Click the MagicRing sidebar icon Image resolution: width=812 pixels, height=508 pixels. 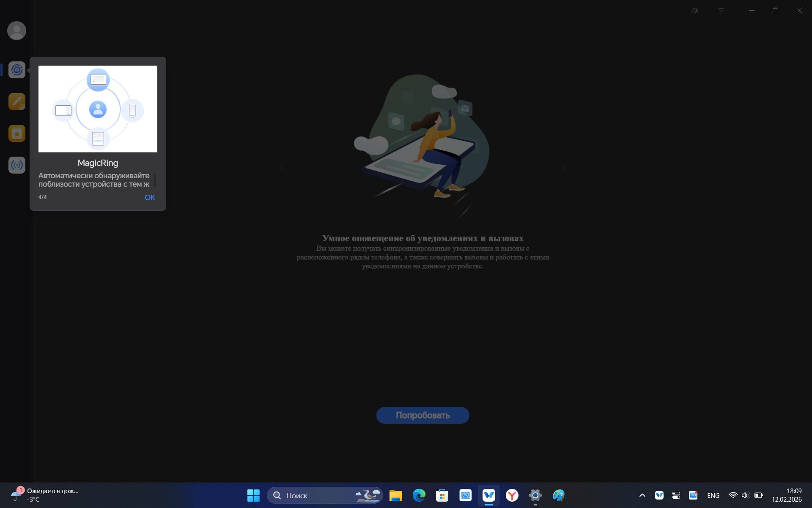[x=17, y=70]
